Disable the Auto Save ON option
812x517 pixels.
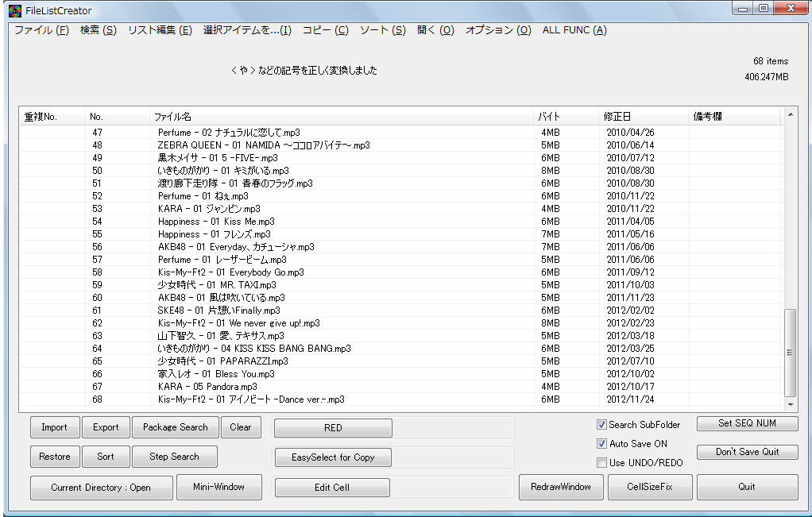pyautogui.click(x=602, y=443)
